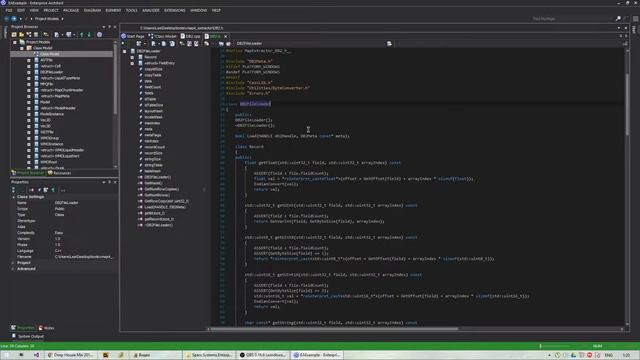Close the active DB2.h tab
Screen dimensions: 640x360
point(226,36)
